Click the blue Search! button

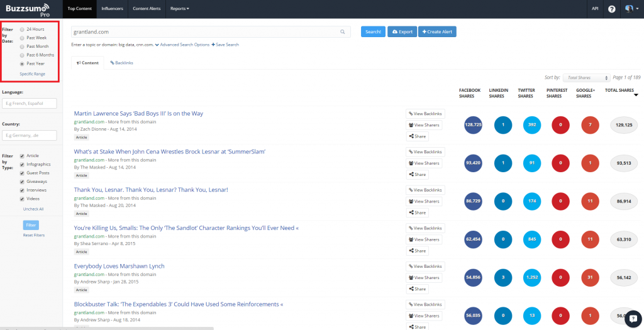374,31
